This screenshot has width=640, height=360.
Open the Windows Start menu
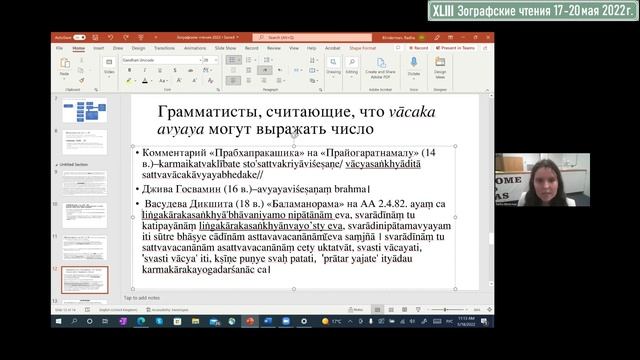pyautogui.click(x=58, y=322)
